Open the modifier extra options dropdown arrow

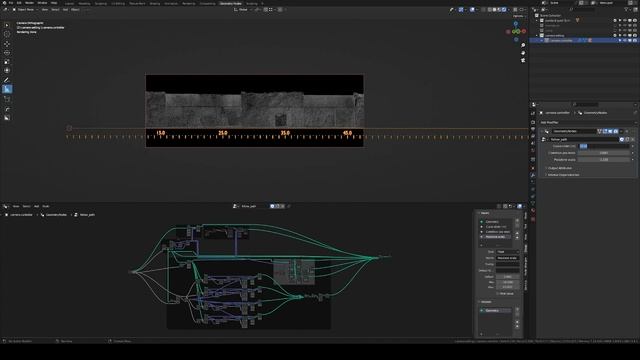pyautogui.click(x=621, y=131)
